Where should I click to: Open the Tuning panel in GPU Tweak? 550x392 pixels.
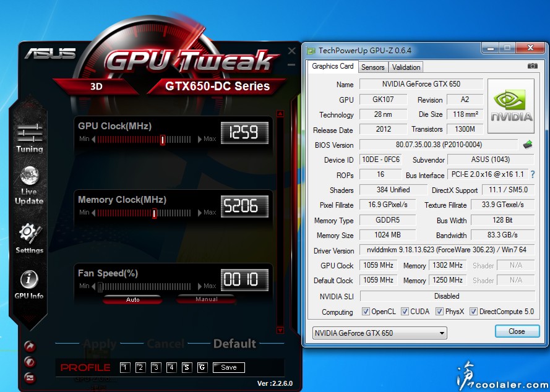30,138
